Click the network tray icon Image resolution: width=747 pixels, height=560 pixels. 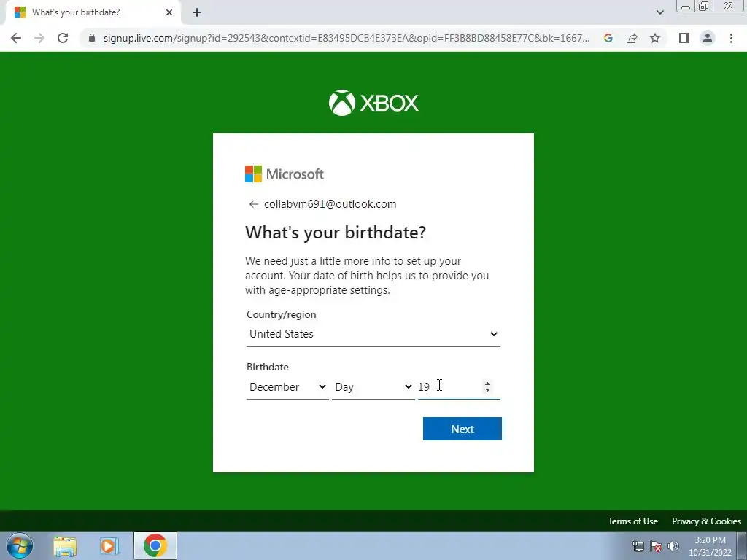click(638, 545)
